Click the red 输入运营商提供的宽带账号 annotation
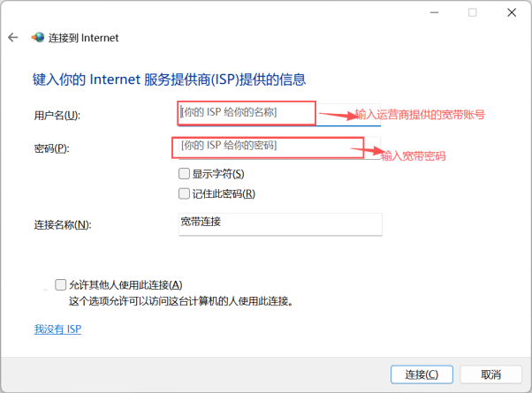Screen dimensions: 532x393 pyautogui.click(x=421, y=115)
